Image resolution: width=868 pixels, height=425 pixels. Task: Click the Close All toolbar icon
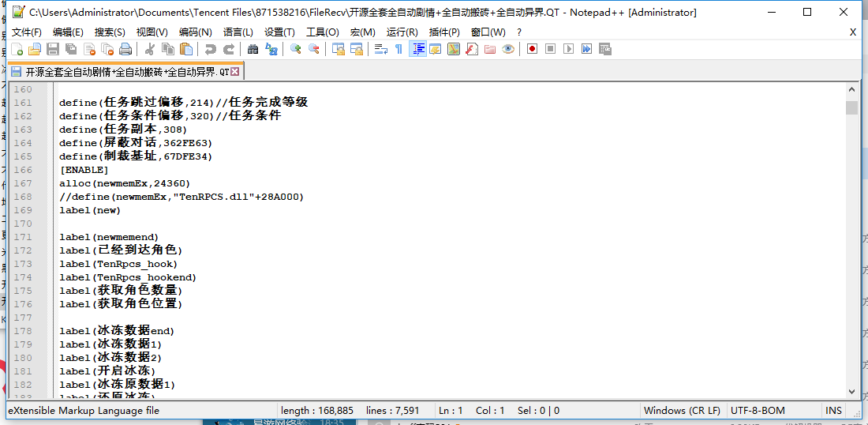tap(107, 49)
